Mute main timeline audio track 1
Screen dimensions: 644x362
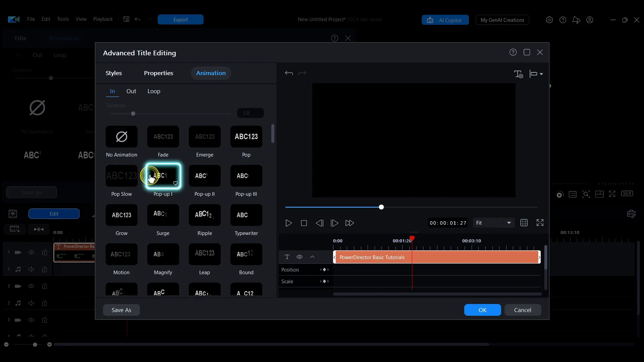tap(31, 269)
